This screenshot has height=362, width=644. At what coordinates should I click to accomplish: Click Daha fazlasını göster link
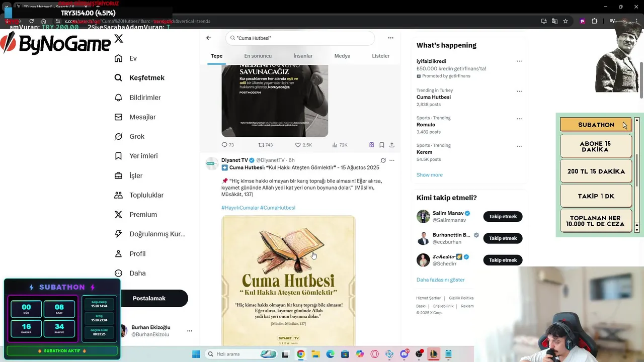coord(440,280)
